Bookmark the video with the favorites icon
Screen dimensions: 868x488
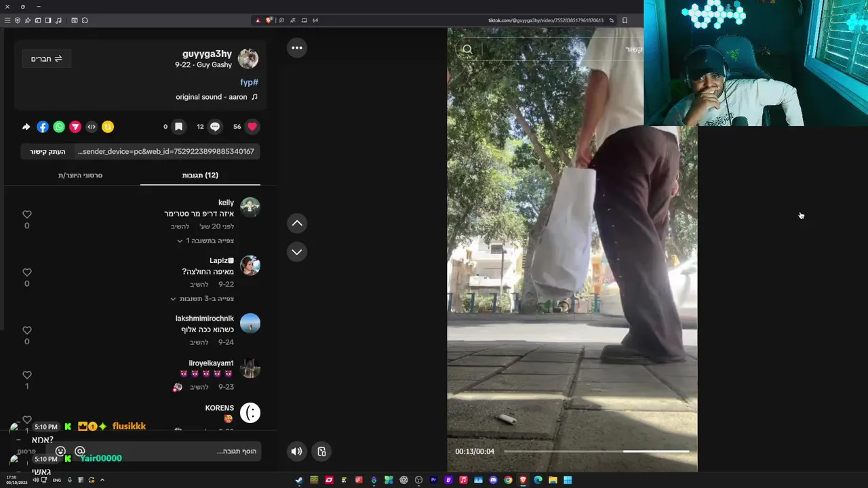178,127
